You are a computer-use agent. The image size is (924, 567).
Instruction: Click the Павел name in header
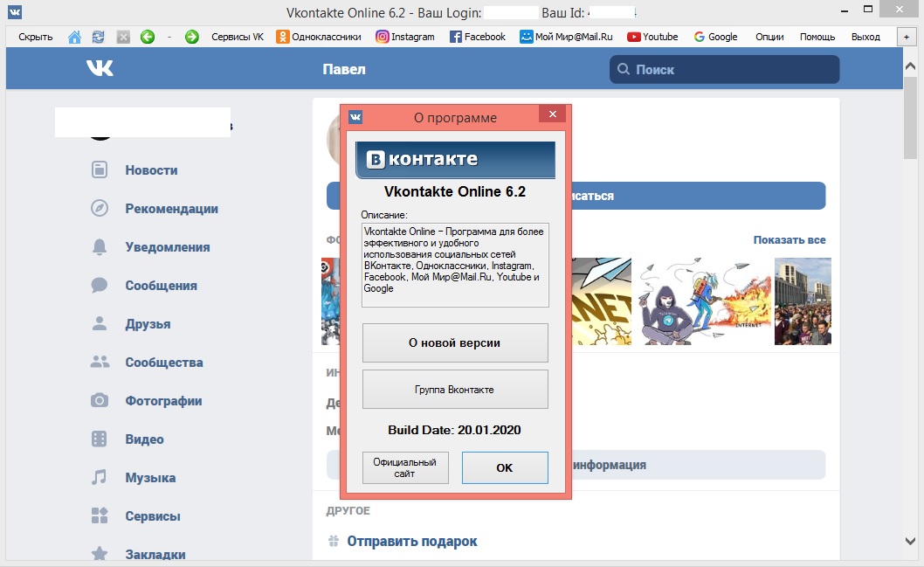point(344,70)
